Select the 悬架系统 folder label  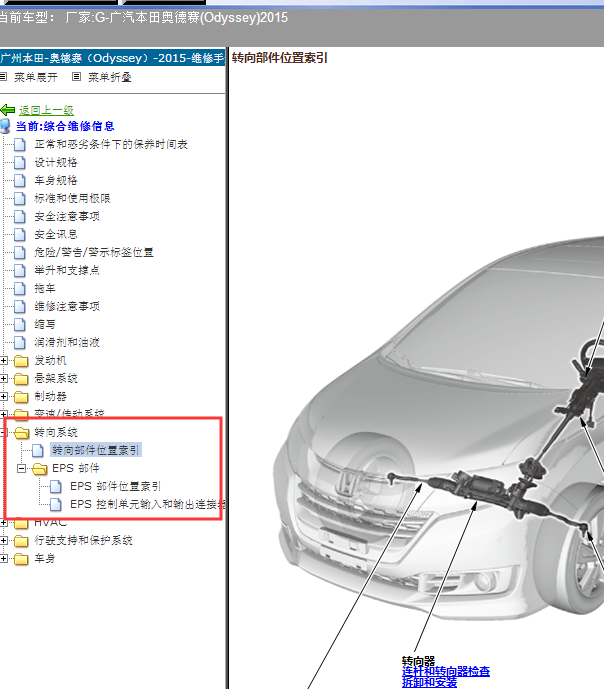[x=56, y=378]
